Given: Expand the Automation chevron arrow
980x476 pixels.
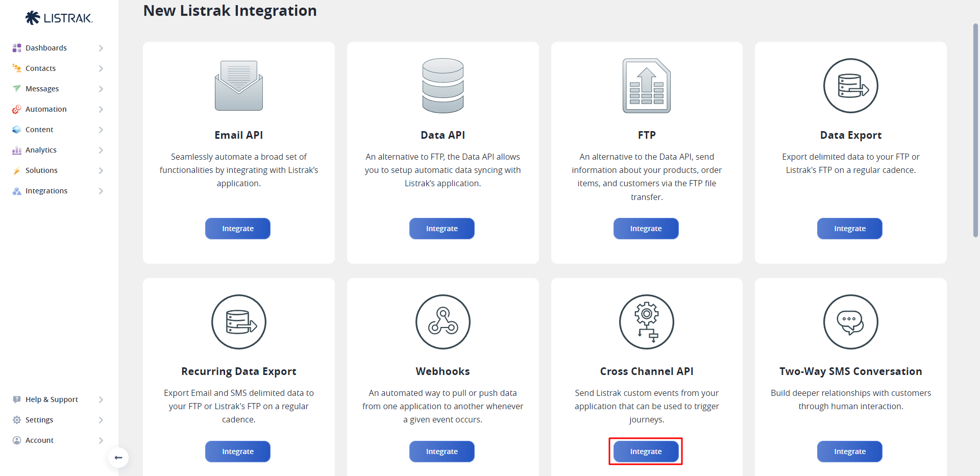Looking at the screenshot, I should tap(101, 109).
